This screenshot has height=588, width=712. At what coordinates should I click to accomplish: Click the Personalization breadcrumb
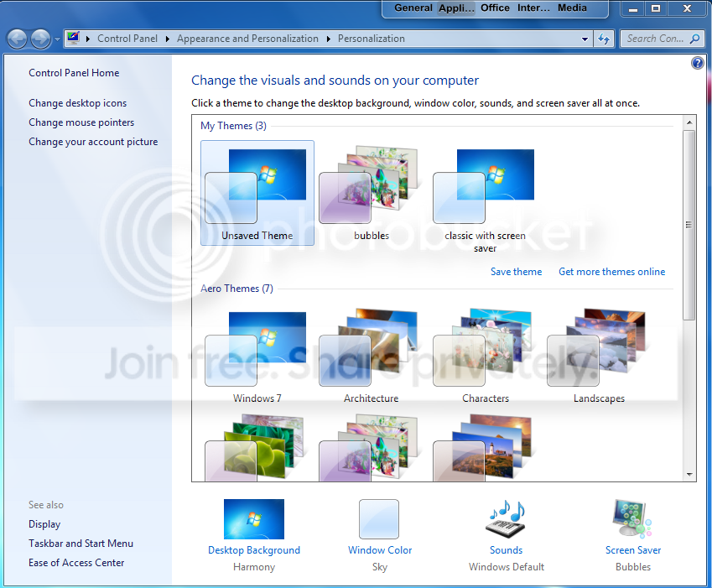click(371, 39)
